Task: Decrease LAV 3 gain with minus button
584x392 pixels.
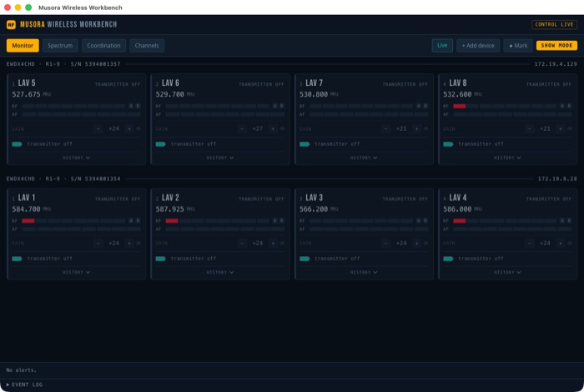Action: pos(385,243)
